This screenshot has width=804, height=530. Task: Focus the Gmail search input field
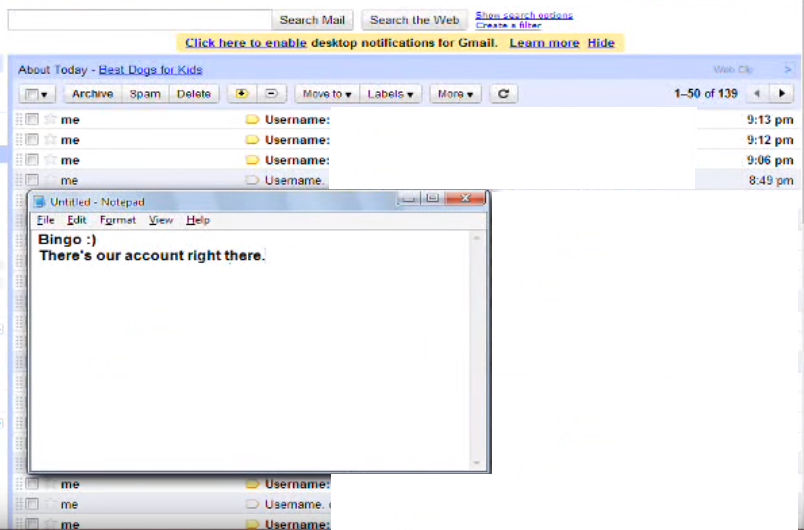(139, 20)
